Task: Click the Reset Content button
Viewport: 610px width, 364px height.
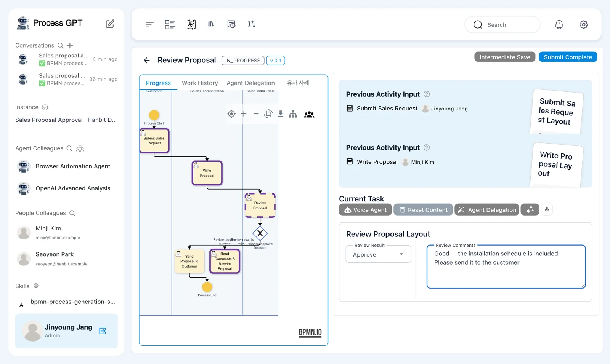Action: click(423, 210)
